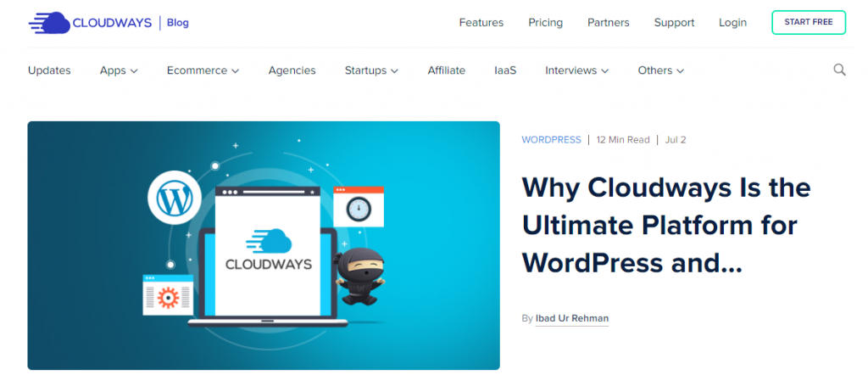The image size is (868, 386).
Task: Open the featured Cloudways article image
Action: click(264, 245)
